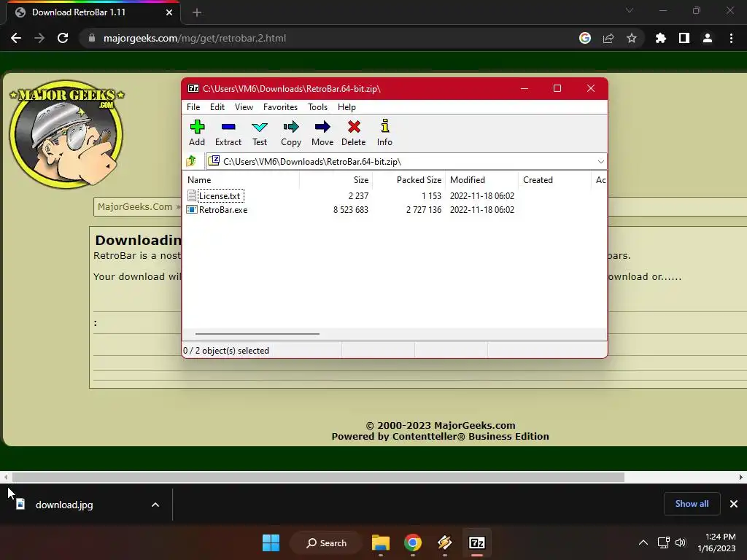
Task: Click the 7-Zip horizontal scrollbar
Action: pos(258,334)
